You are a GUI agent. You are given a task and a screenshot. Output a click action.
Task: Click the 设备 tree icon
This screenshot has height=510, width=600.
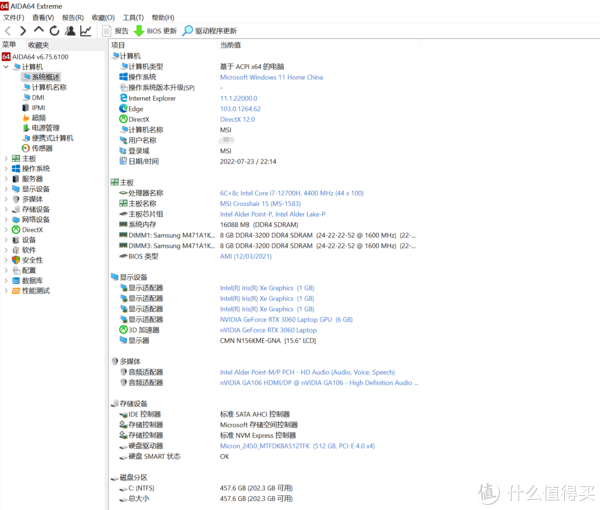click(x=16, y=240)
